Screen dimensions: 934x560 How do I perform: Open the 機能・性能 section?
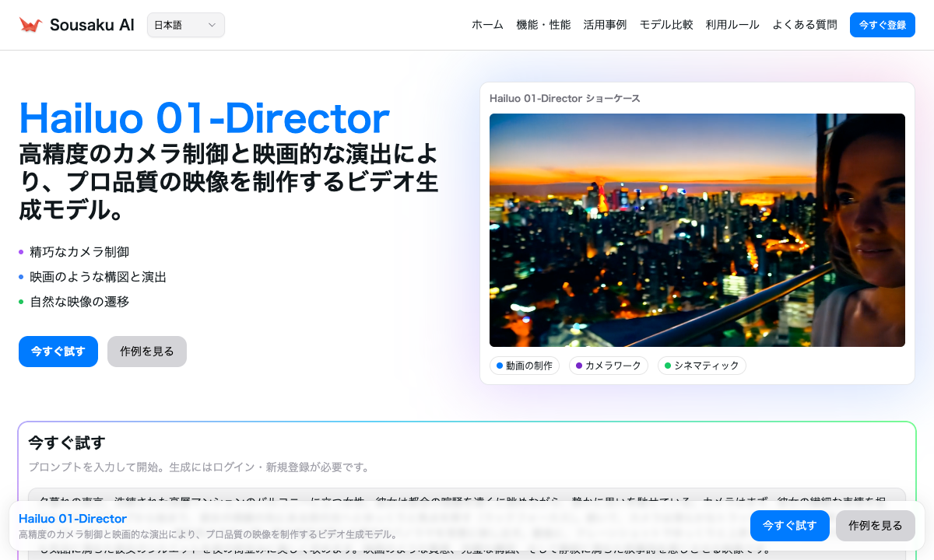coord(544,24)
